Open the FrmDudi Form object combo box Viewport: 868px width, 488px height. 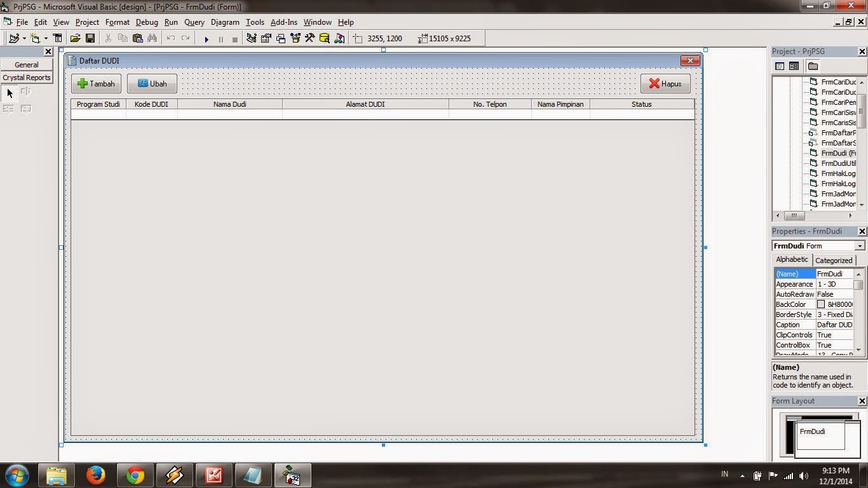point(818,246)
